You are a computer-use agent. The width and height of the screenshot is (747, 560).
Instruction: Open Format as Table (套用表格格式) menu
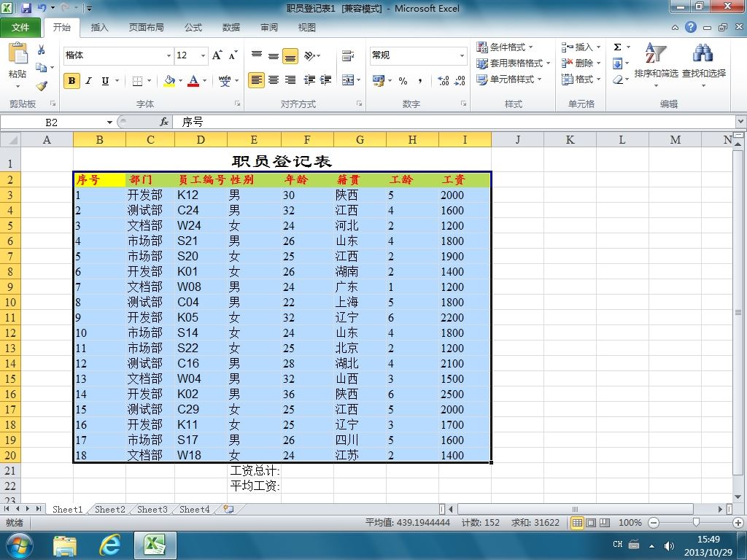513,63
